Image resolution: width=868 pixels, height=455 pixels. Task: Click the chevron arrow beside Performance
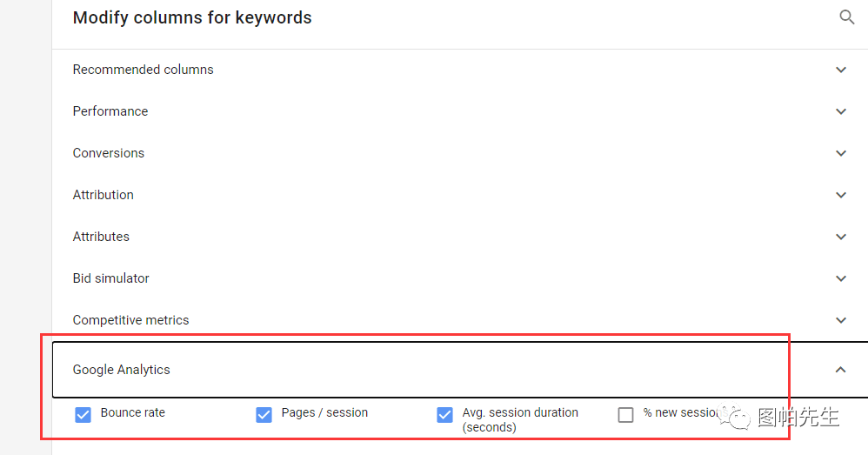click(x=841, y=111)
